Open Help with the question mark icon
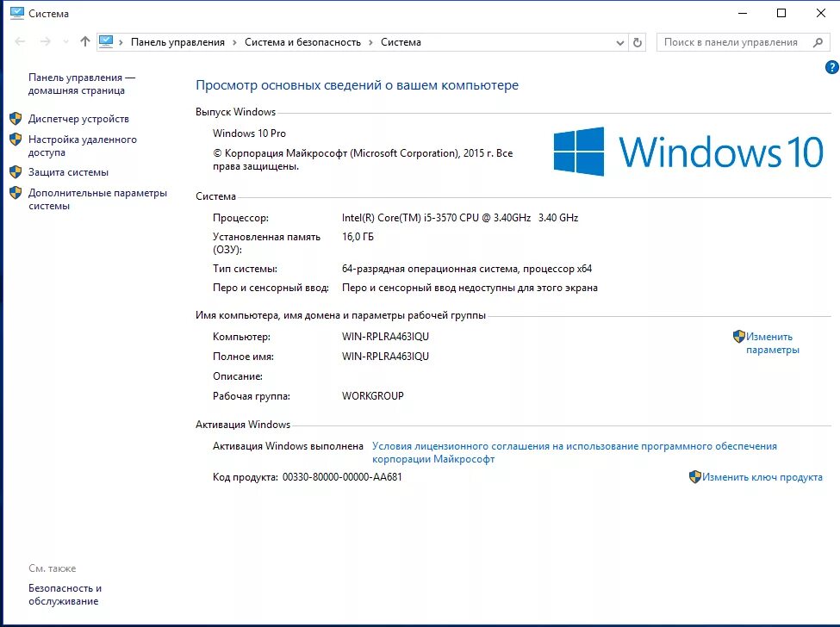This screenshot has width=840, height=627. (832, 67)
